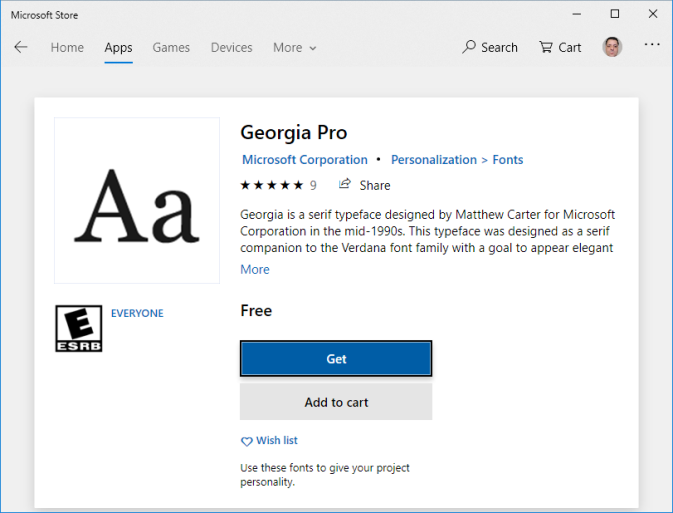Expand description with the More link
This screenshot has height=513, width=673.
click(x=255, y=269)
